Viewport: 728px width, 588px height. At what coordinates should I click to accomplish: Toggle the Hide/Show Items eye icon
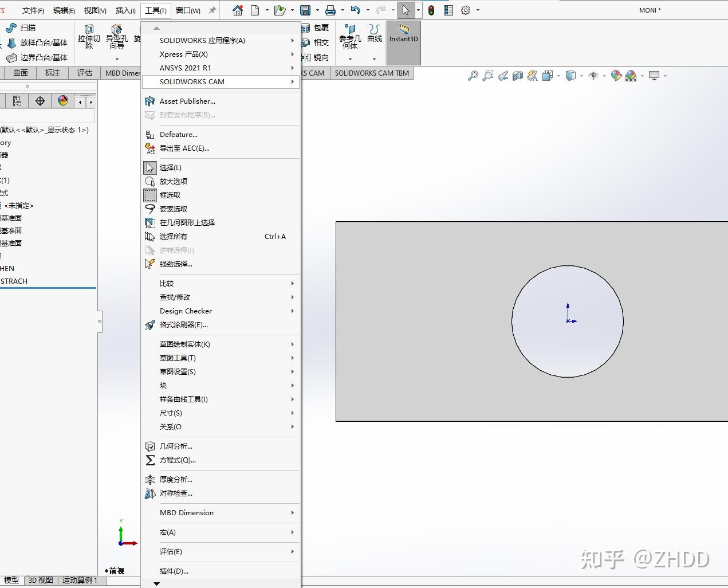coord(593,76)
